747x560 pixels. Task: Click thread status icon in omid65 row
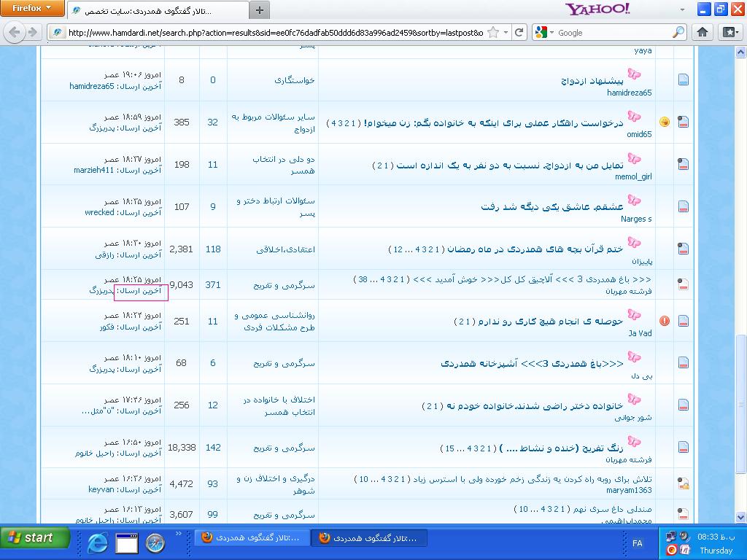point(684,122)
